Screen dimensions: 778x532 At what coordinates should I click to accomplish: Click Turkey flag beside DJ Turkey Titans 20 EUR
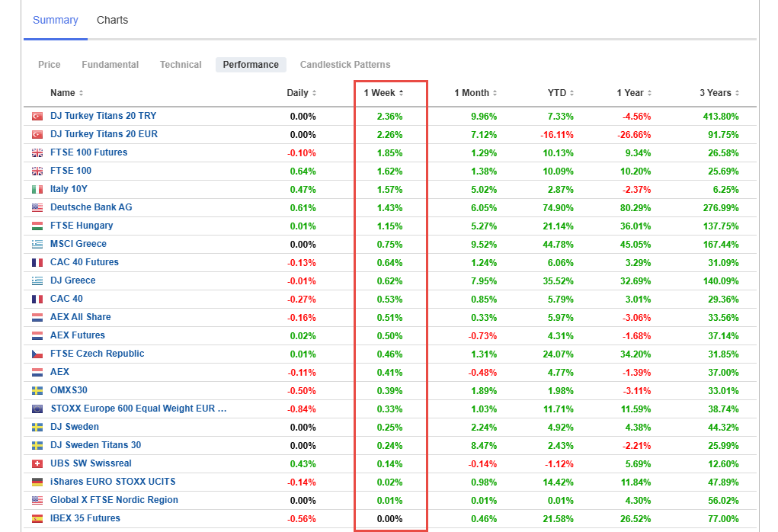37,135
